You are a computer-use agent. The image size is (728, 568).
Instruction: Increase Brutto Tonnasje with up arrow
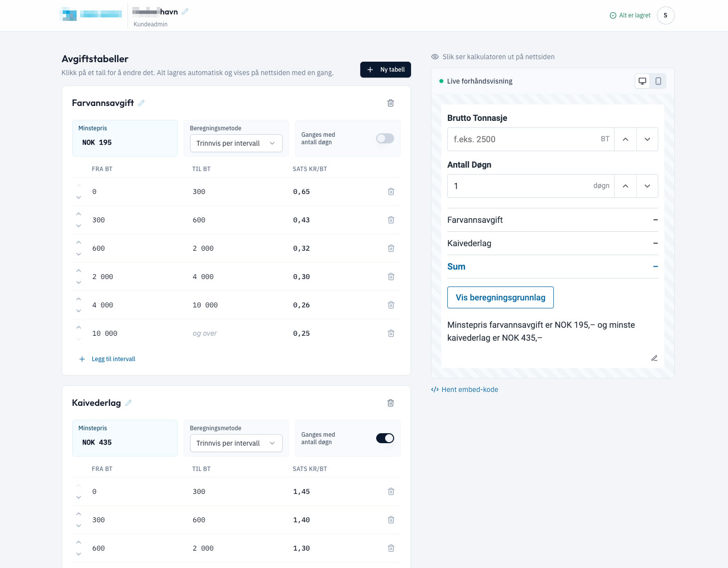625,139
